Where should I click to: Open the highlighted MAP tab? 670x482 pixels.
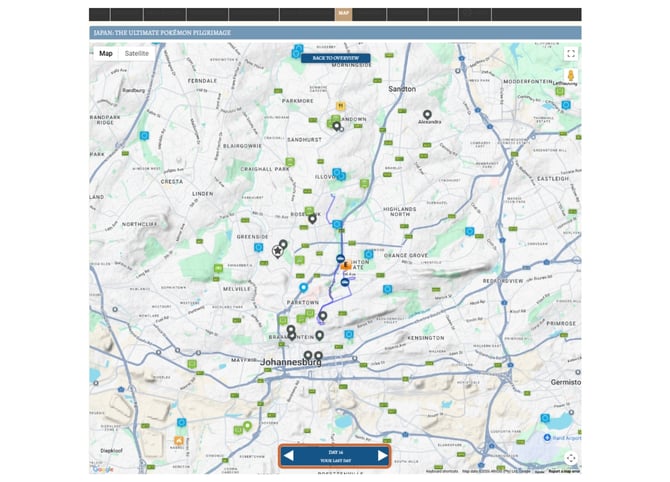click(344, 14)
